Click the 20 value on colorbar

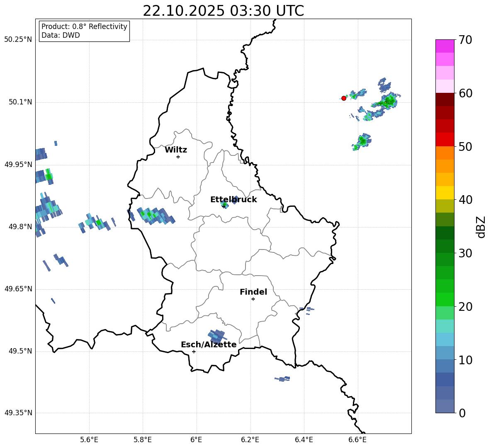point(465,307)
